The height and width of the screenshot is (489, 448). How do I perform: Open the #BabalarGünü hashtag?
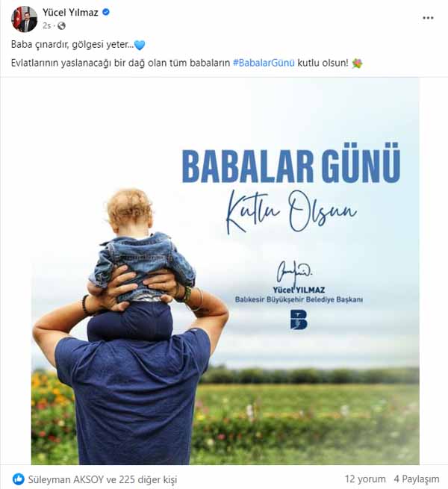click(x=264, y=63)
